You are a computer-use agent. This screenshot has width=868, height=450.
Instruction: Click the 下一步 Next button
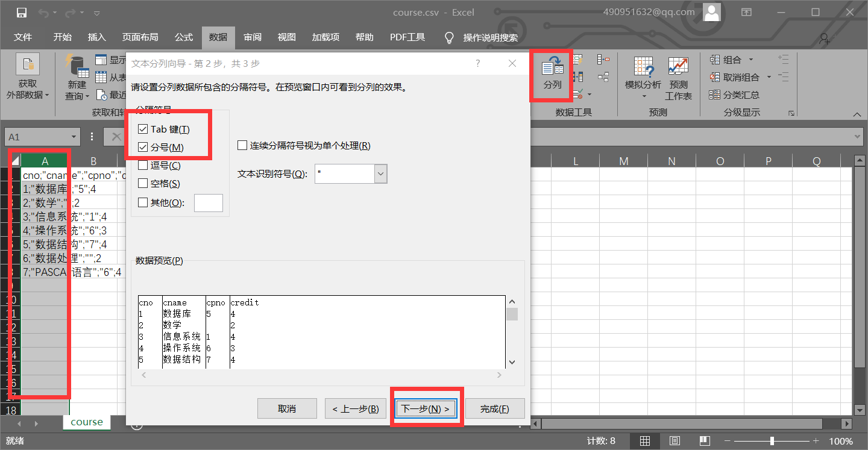pyautogui.click(x=426, y=408)
